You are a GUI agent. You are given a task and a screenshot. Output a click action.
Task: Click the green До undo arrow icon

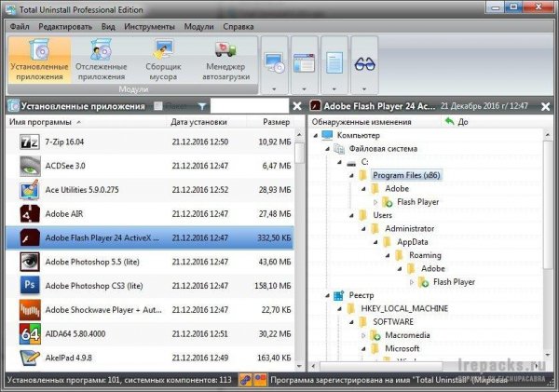tap(450, 121)
